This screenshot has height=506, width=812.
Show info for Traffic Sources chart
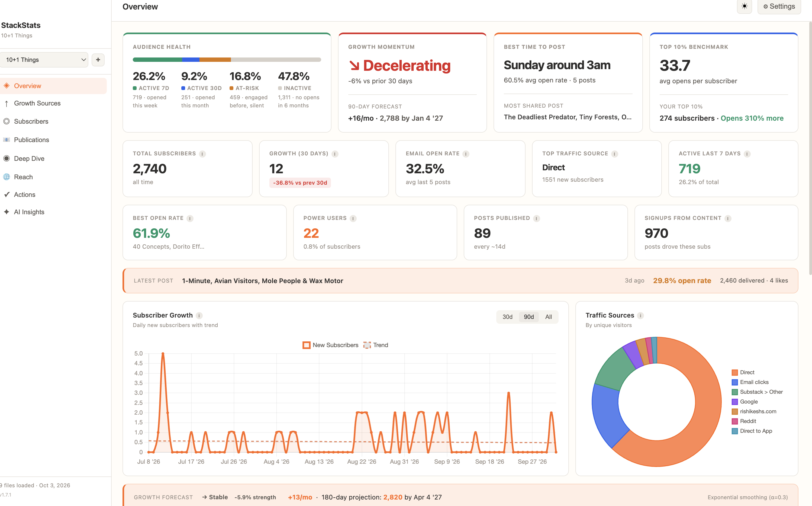click(640, 316)
